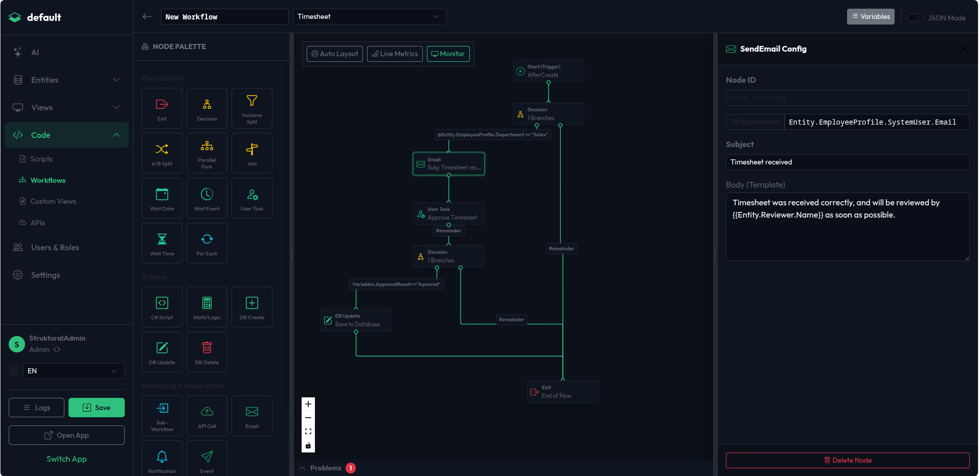The height and width of the screenshot is (476, 980).
Task: Open the EN language dropdown
Action: (74, 371)
